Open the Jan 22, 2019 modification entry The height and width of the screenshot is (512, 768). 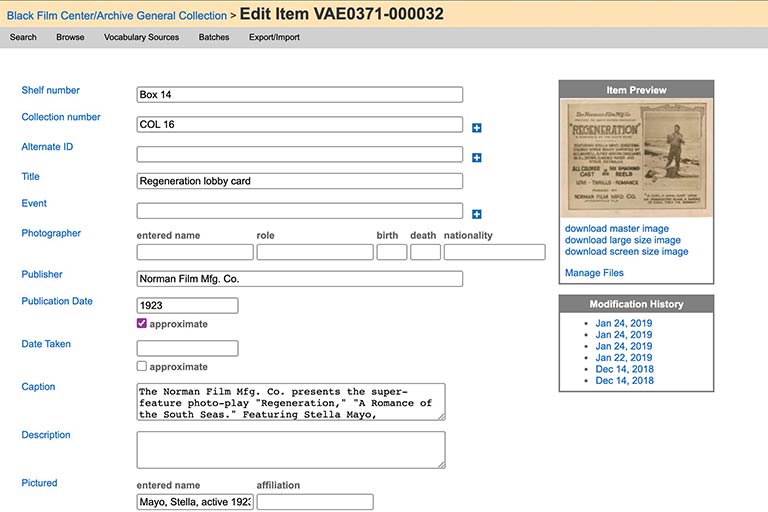point(623,358)
